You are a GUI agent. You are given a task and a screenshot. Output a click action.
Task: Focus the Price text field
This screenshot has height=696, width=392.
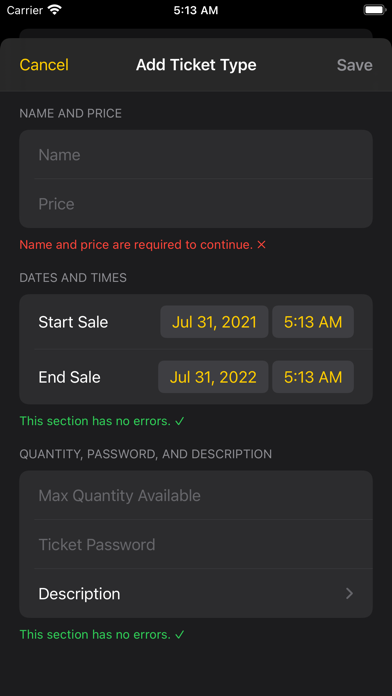196,204
